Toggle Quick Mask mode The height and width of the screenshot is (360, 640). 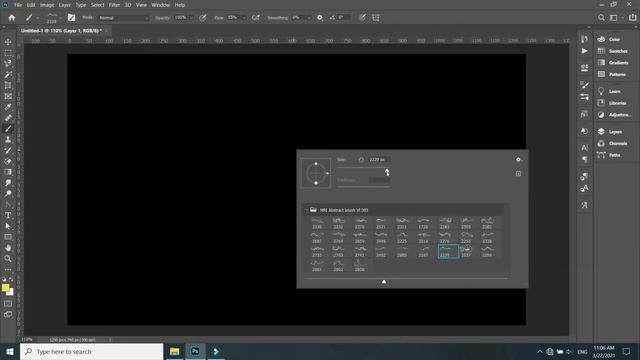tap(8, 304)
